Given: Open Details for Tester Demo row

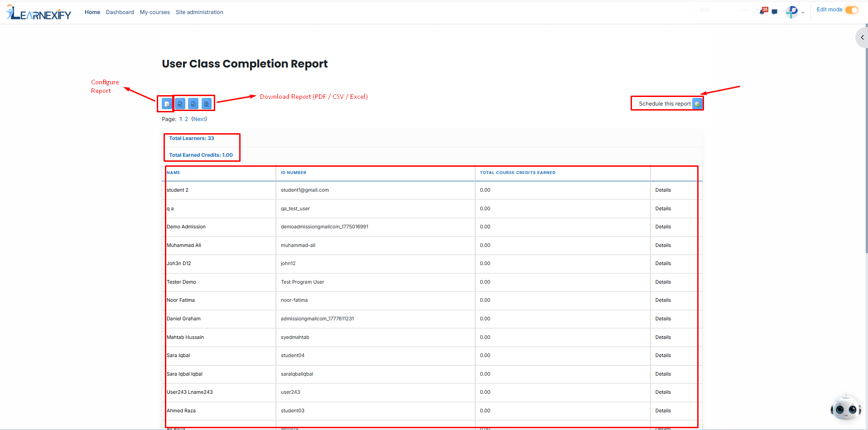Looking at the screenshot, I should pos(663,282).
